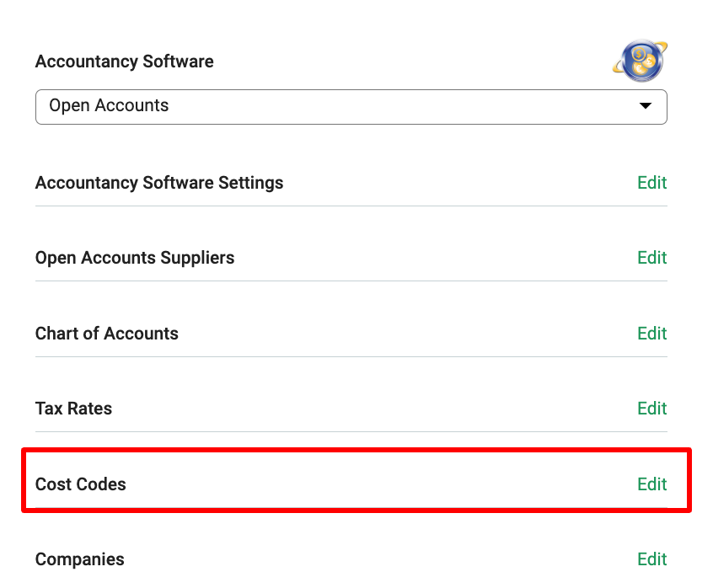Edit Open Accounts Suppliers
Screen dimensions: 713x588
(651, 258)
